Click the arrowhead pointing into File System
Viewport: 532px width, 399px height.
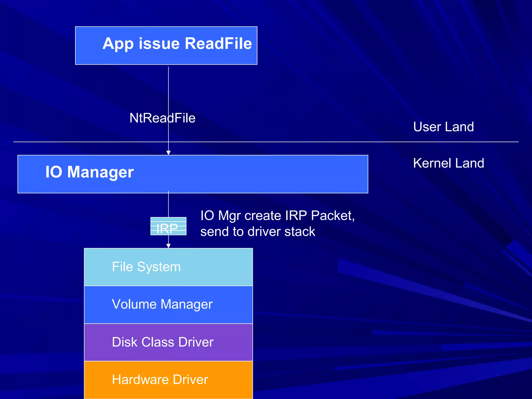[x=168, y=246]
